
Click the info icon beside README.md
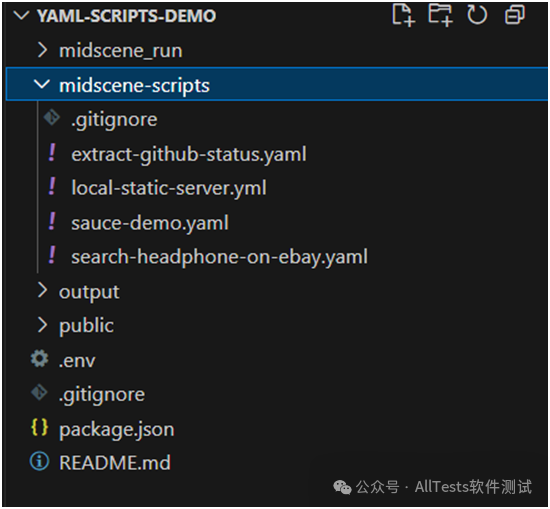39,461
